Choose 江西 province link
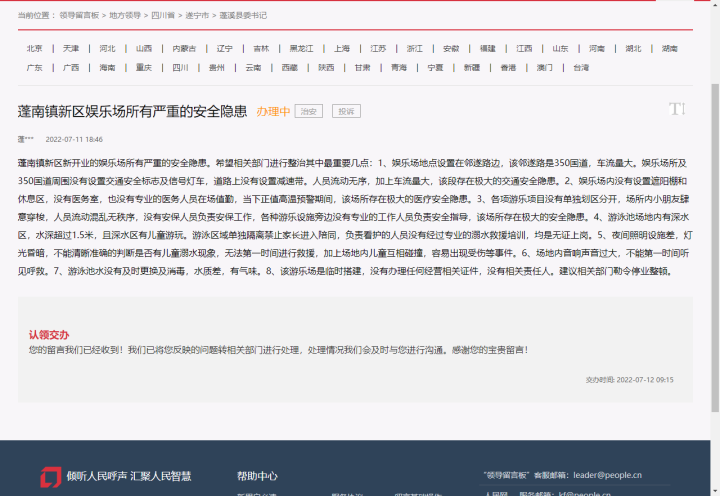The height and width of the screenshot is (496, 720). click(x=524, y=48)
